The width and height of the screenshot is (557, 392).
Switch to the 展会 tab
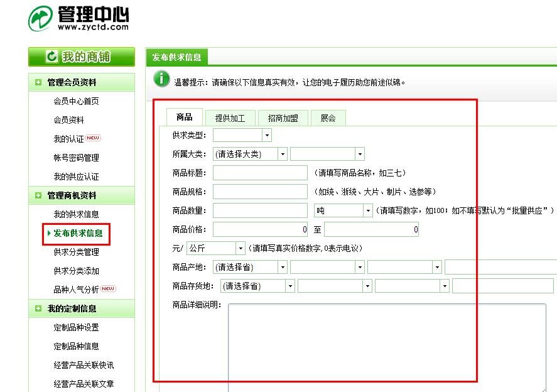click(328, 117)
